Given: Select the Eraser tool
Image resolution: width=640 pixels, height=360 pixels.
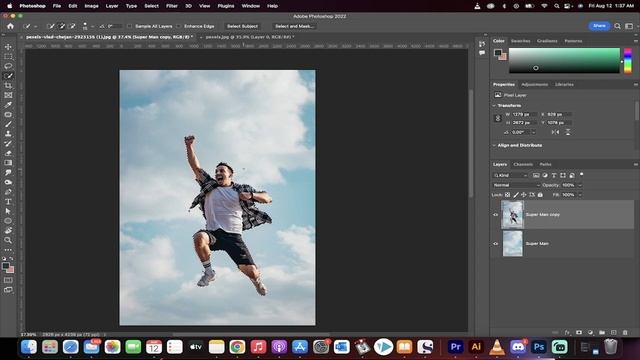Looking at the screenshot, I should (8, 153).
